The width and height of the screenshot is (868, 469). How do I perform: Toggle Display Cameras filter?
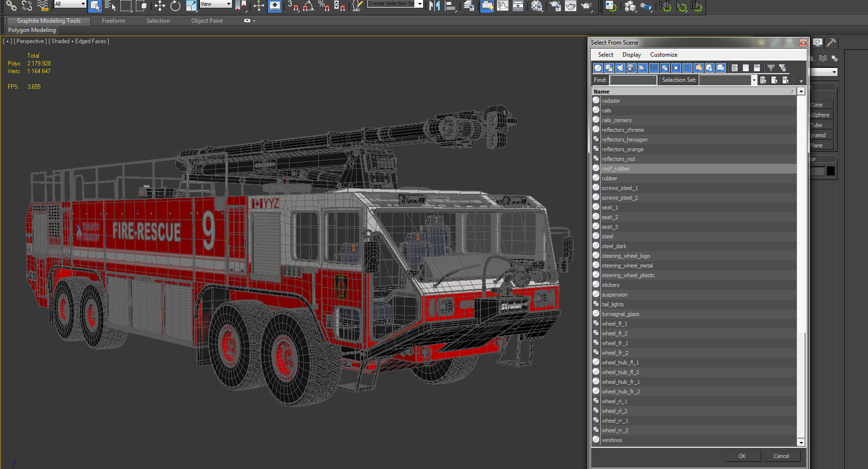(631, 68)
